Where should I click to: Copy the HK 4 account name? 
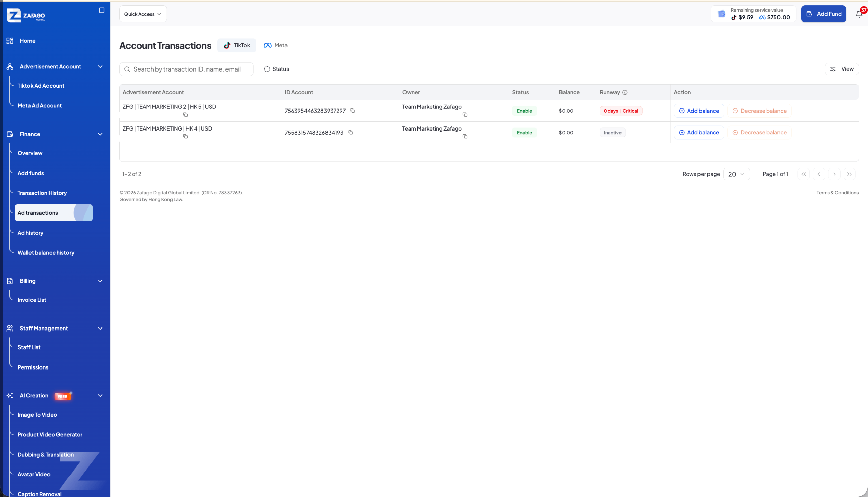coord(185,137)
